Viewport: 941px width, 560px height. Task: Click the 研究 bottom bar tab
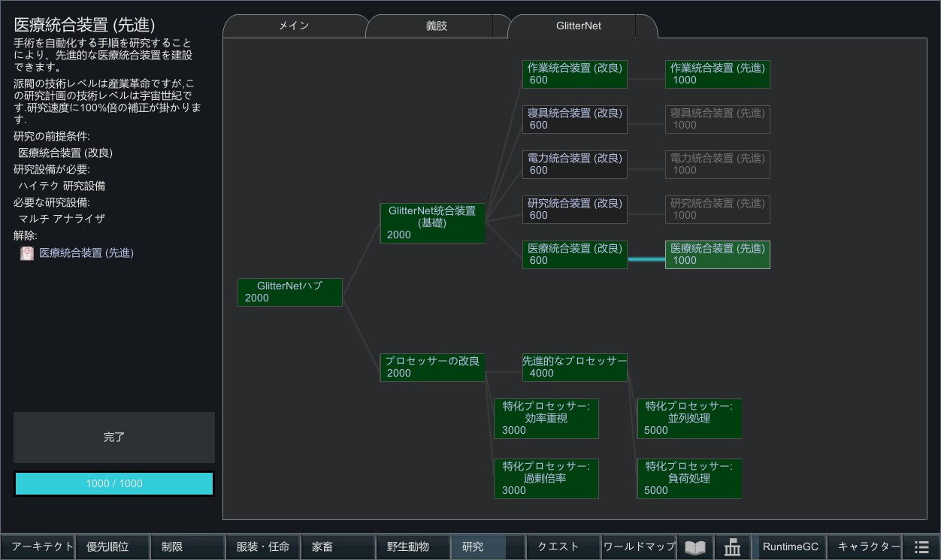click(x=489, y=547)
